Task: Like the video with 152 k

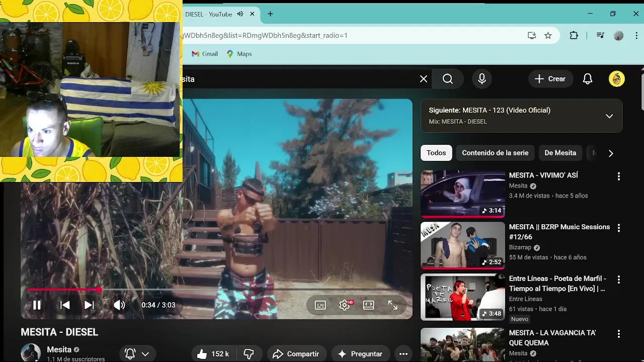Action: tap(214, 354)
